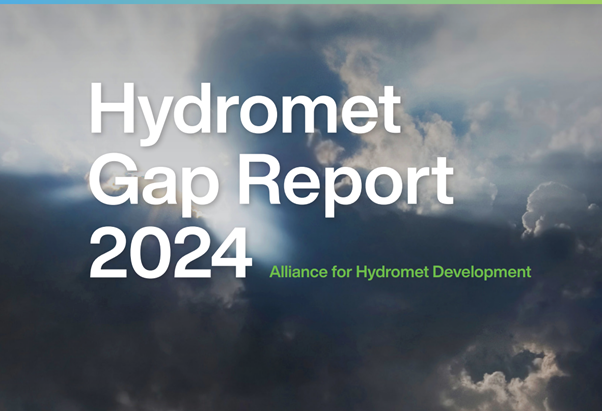Click the 'Hydromet Gap Report 2024' title
This screenshot has height=411, width=602.
(x=271, y=180)
